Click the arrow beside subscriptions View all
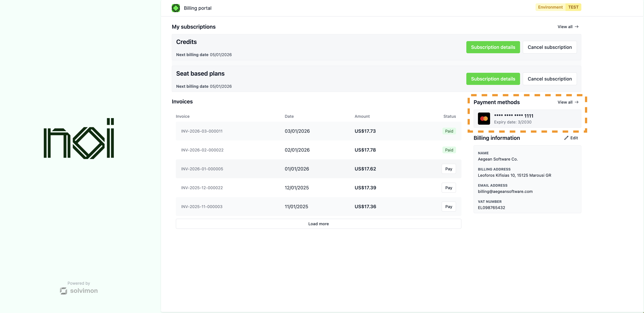The height and width of the screenshot is (313, 644). click(576, 27)
